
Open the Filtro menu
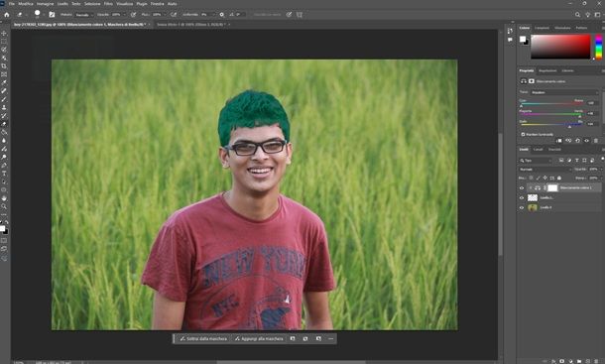tap(108, 4)
